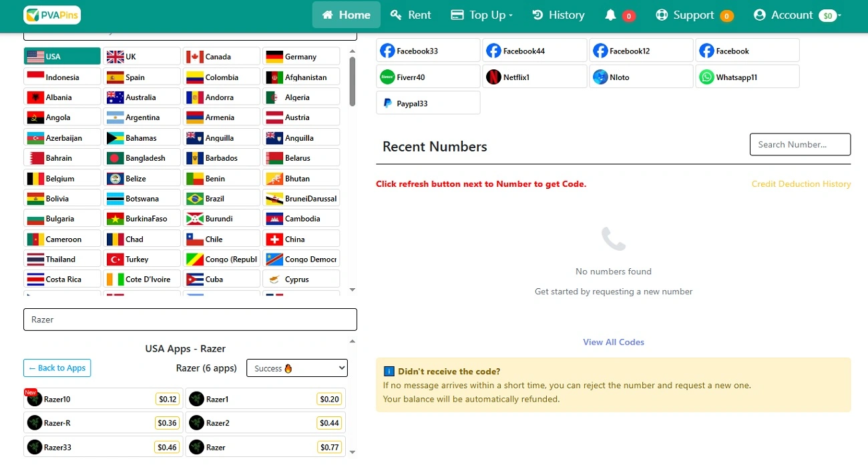Pick Colombia in the country grid
The image size is (868, 467).
click(x=222, y=77)
